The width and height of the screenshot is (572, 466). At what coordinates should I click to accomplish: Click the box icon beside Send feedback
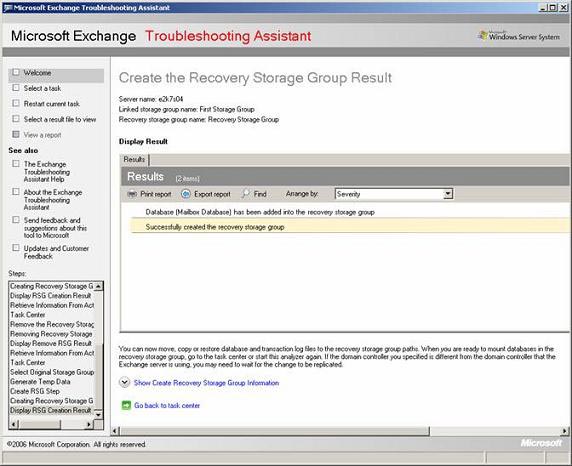pyautogui.click(x=16, y=220)
